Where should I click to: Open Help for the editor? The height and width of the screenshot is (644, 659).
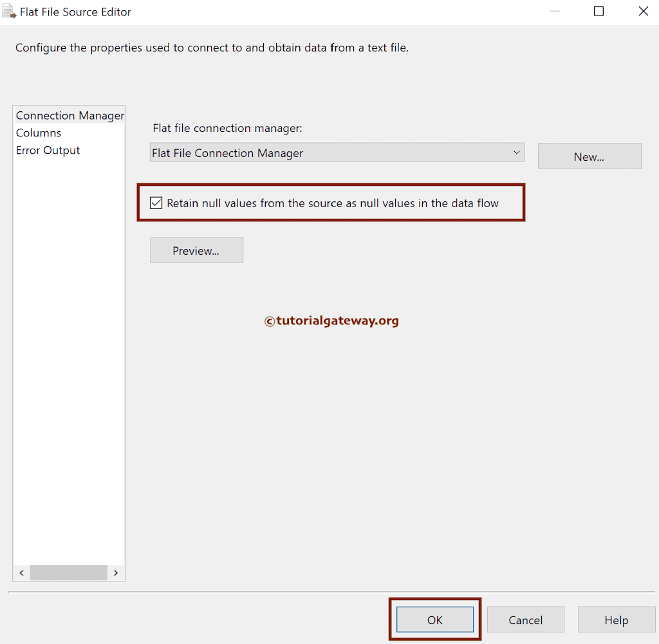click(x=616, y=620)
